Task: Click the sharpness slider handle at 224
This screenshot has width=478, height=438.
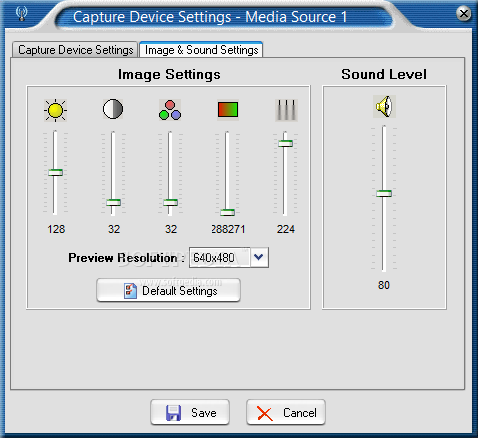Action: (x=285, y=143)
